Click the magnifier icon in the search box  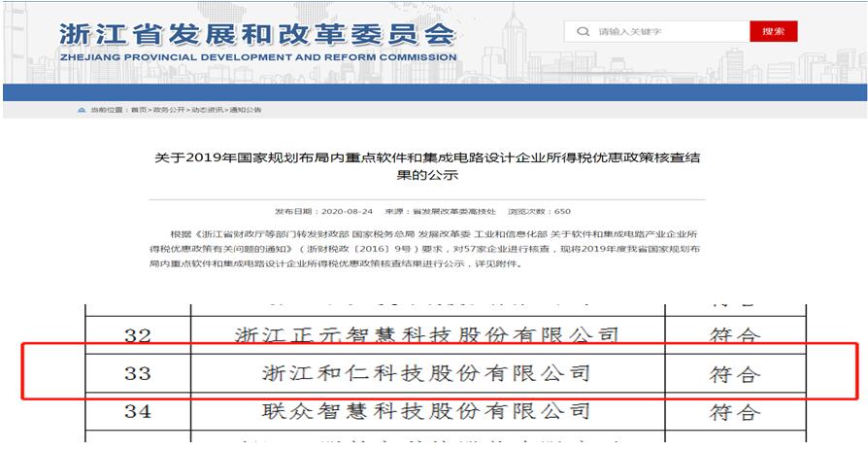584,32
